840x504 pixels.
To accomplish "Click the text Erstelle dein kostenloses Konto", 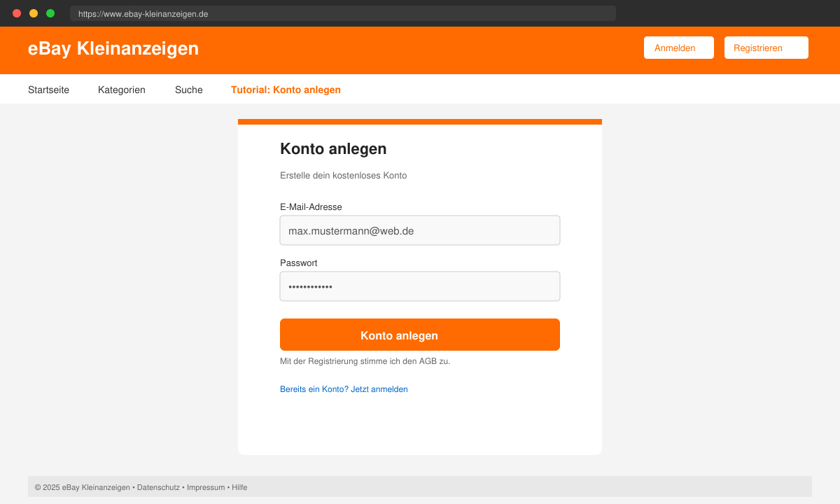I will (343, 176).
